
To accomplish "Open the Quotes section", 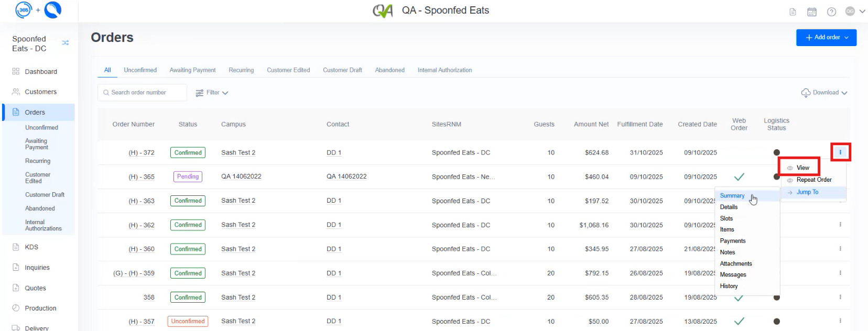I will (x=35, y=288).
